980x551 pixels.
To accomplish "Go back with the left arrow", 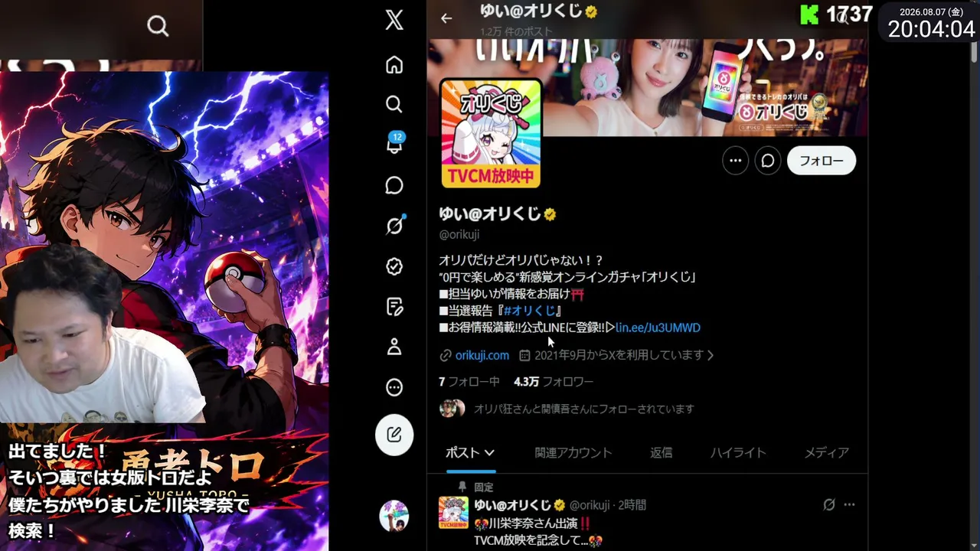I will coord(446,18).
